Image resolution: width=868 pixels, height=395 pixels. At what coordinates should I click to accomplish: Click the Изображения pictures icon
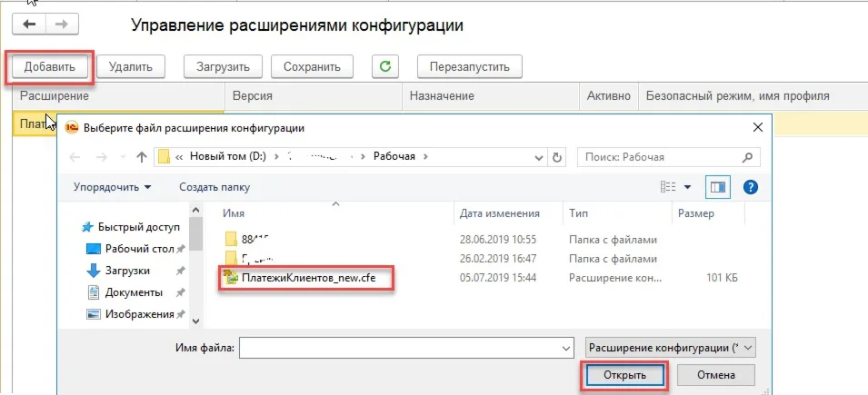[94, 314]
